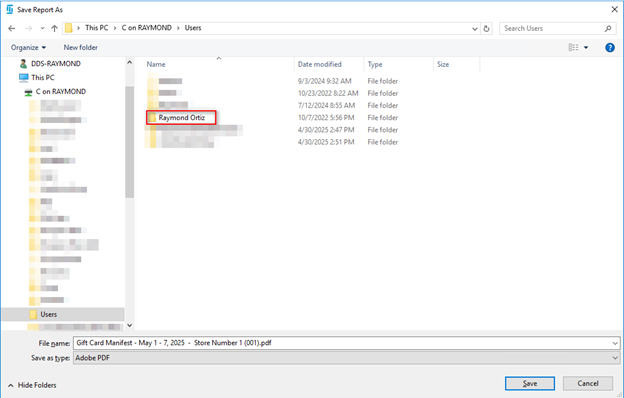Sort by Name column header
The height and width of the screenshot is (398, 624).
[x=156, y=64]
